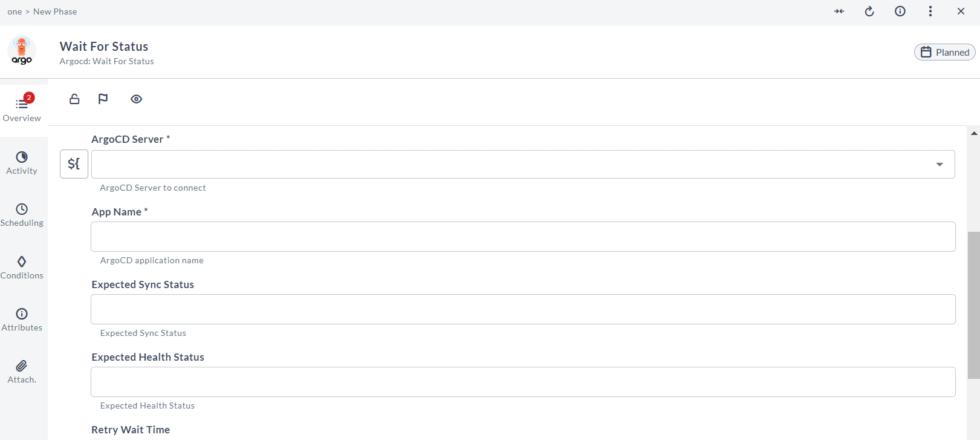Click the App Name input field
Screen dimensions: 980x440
click(x=523, y=237)
